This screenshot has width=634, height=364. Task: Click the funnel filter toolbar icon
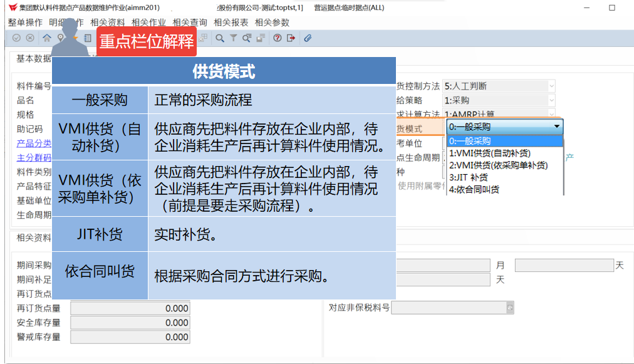click(x=233, y=38)
